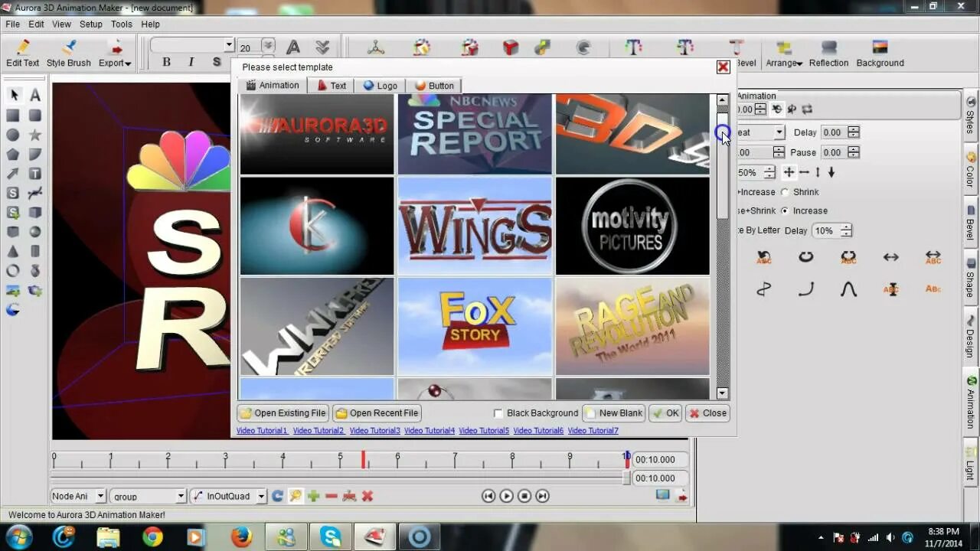Switch to the Button template tab
Screen dimensions: 980x551
click(434, 86)
